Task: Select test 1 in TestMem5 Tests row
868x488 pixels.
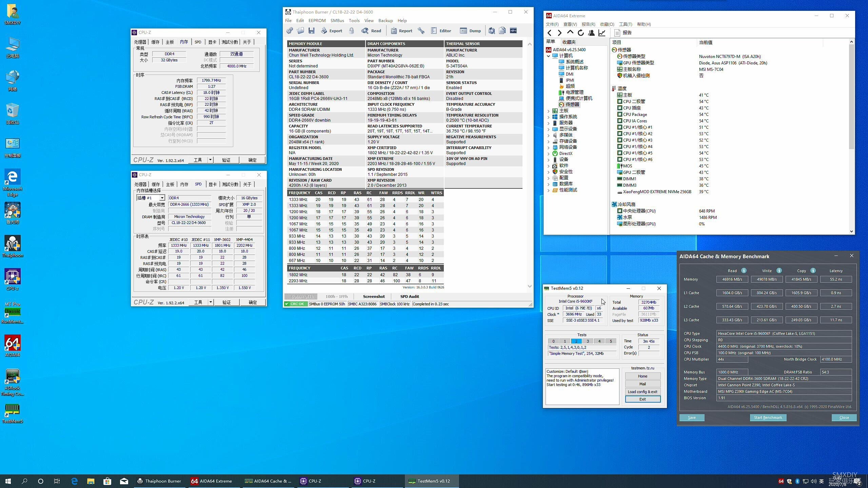Action: 565,341
